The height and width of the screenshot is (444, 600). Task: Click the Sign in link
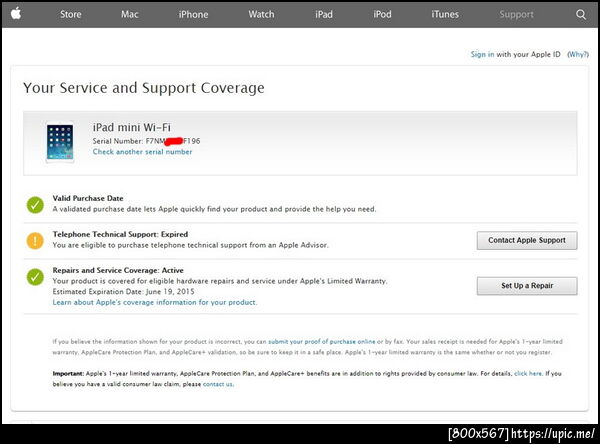click(482, 54)
